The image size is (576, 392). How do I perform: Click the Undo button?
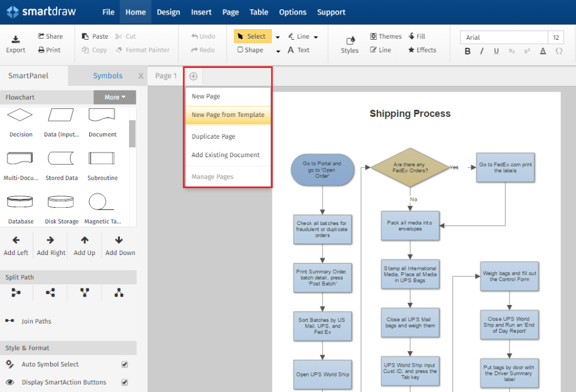point(203,36)
